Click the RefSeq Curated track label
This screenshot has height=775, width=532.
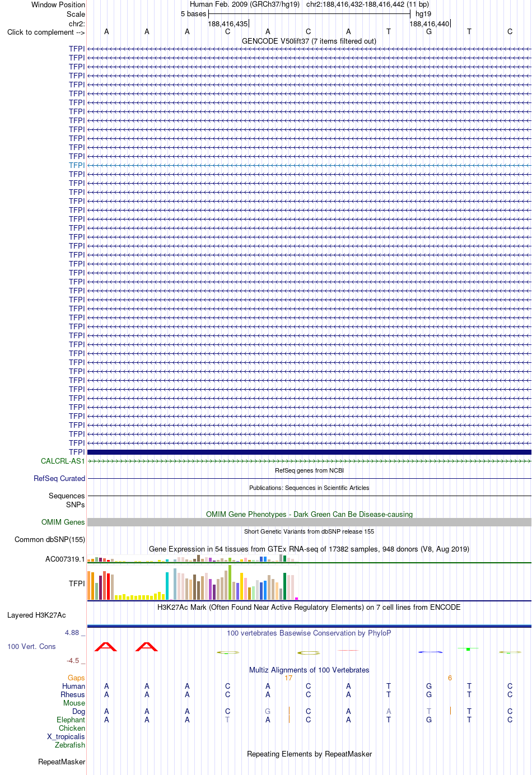(59, 478)
